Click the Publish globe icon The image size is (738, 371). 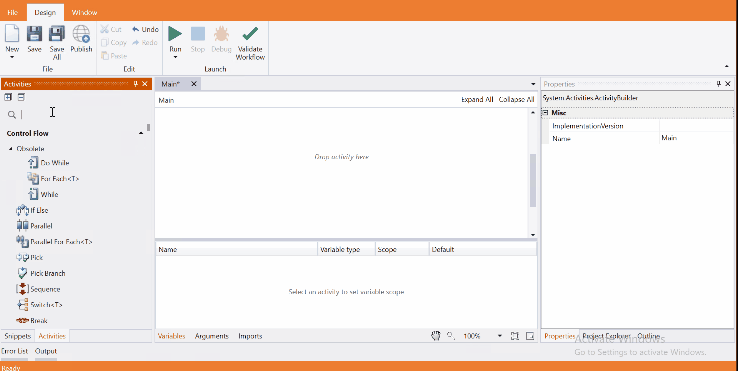(81, 34)
